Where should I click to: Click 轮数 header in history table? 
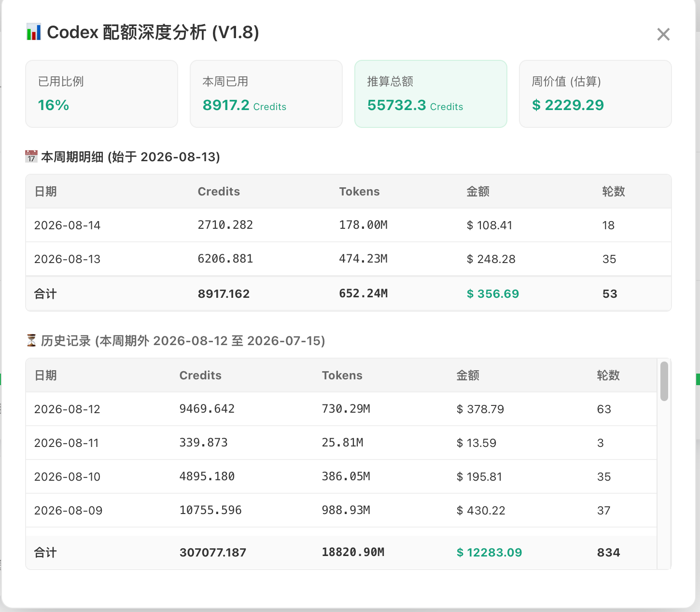click(x=608, y=376)
